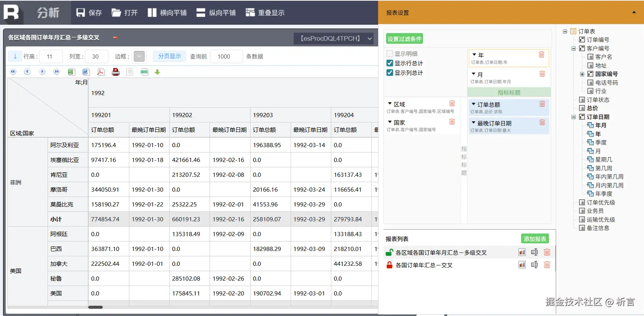Rename icon for 各国订单年汇总—交叉 report
Screen dimensions: 644x316
[534, 265]
